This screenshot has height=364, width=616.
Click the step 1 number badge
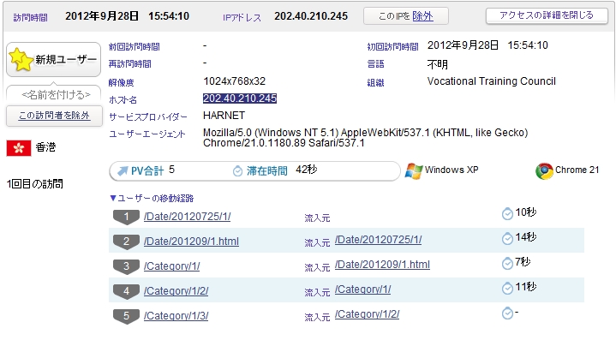[x=126, y=217]
